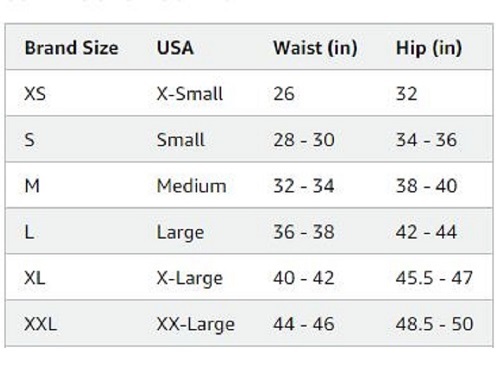Click the hip range 34 - 36
Image resolution: width=500 pixels, height=376 pixels.
tap(426, 140)
